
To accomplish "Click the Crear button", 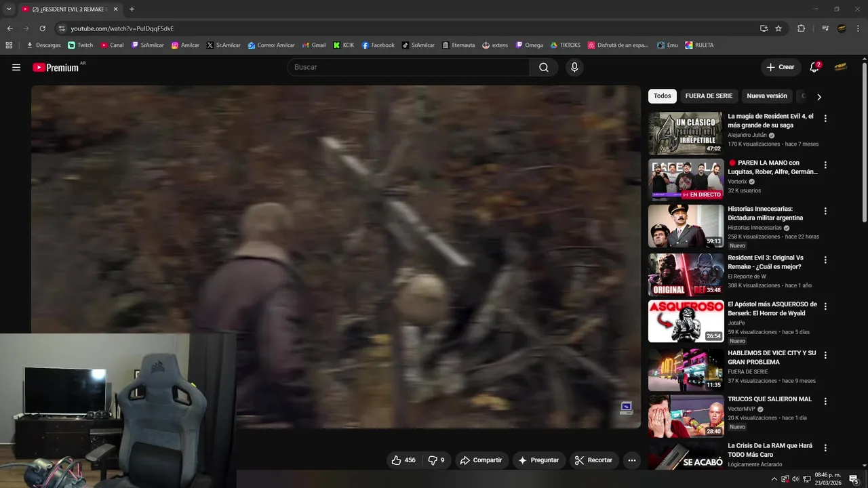I will click(x=780, y=67).
